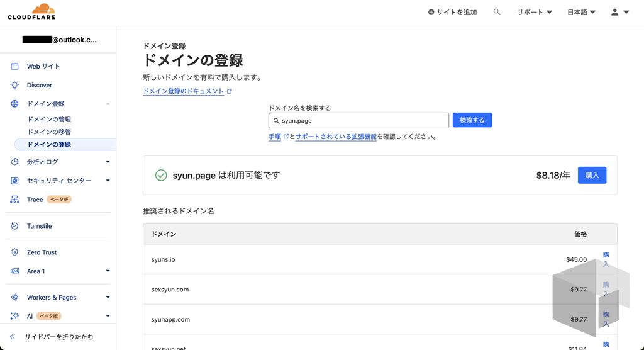The image size is (644, 350).
Task: Open the 手順 link
Action: coord(275,137)
